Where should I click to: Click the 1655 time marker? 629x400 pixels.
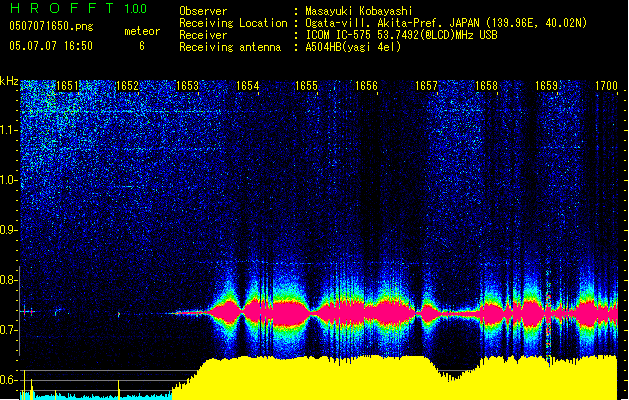tap(306, 86)
